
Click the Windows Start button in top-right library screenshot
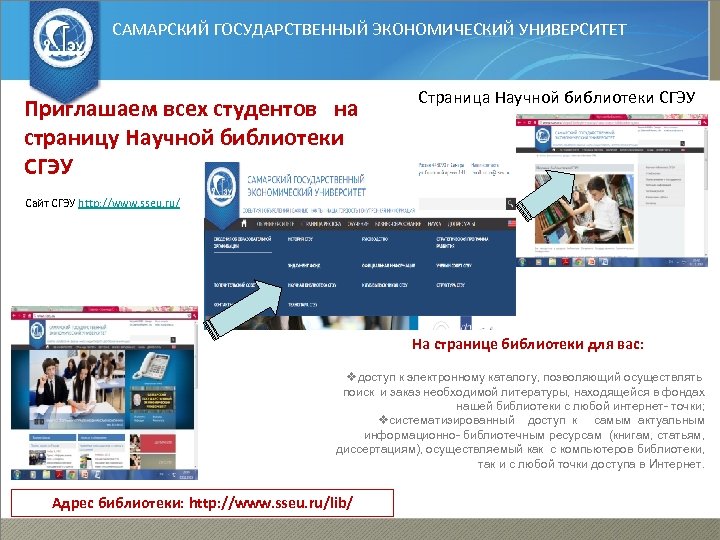click(x=522, y=262)
